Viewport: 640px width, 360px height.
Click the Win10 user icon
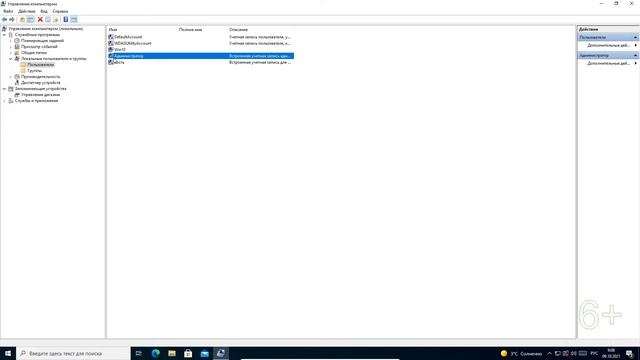111,49
